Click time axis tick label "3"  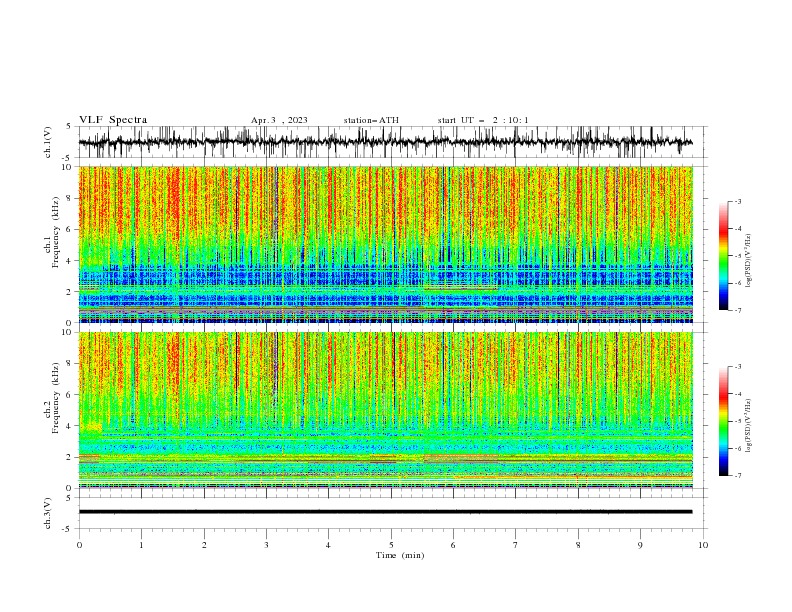(x=266, y=545)
